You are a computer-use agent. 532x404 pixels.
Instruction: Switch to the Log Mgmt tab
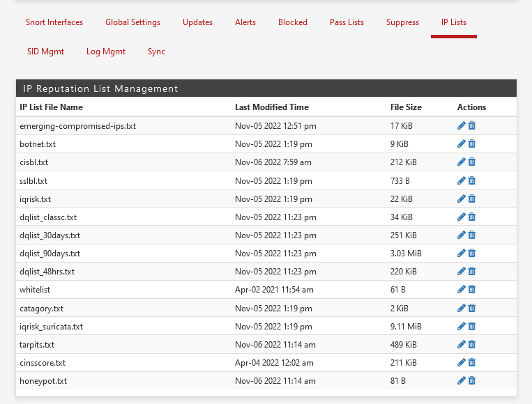tap(106, 52)
